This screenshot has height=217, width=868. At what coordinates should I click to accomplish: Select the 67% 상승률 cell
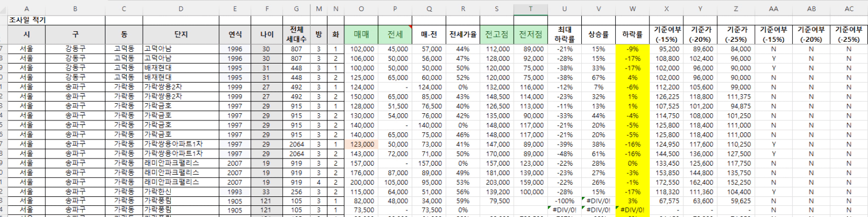click(x=598, y=78)
